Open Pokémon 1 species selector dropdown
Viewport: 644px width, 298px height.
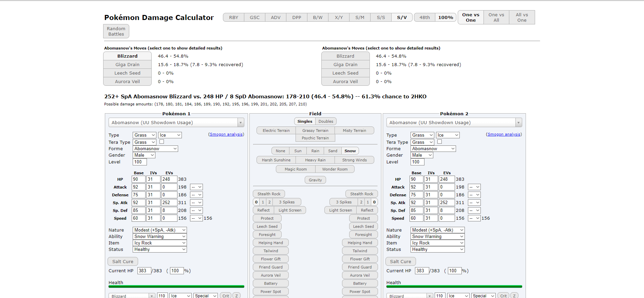pyautogui.click(x=176, y=122)
